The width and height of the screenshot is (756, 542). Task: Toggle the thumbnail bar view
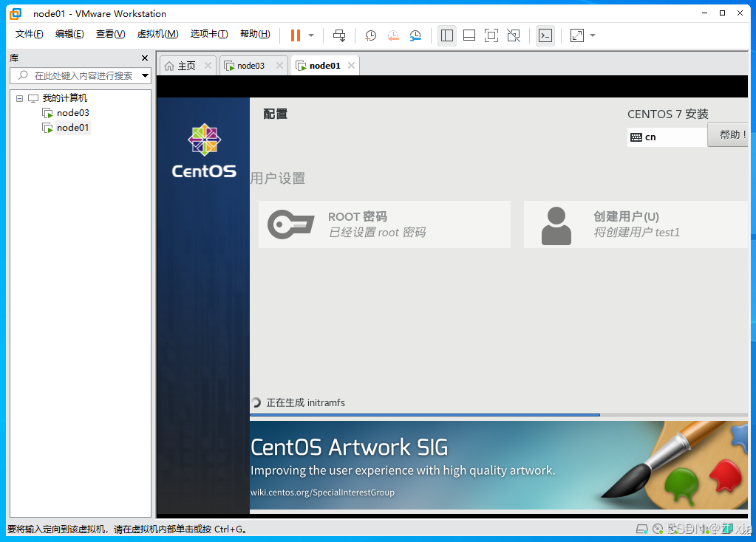[469, 35]
